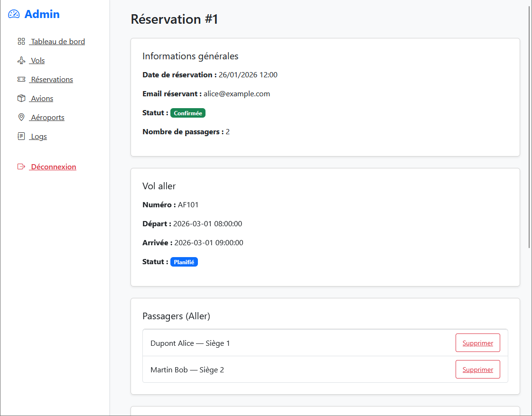Supprimer the passenger Dupont Alice
The height and width of the screenshot is (416, 532).
tap(477, 342)
